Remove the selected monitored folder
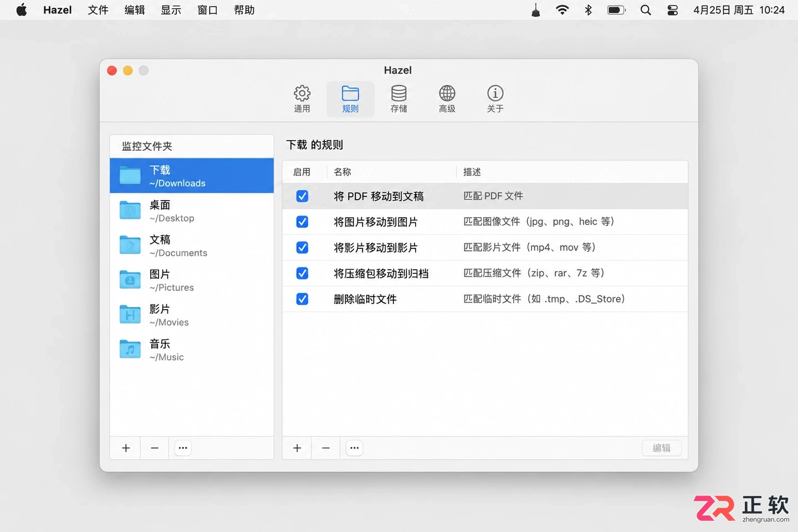798x532 pixels. (x=155, y=448)
